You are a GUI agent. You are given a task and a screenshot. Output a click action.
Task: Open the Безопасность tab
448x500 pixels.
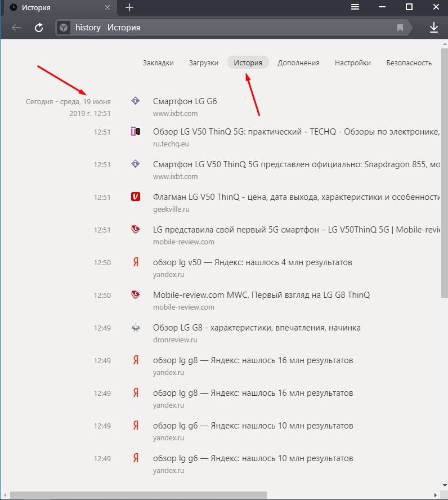[x=409, y=63]
